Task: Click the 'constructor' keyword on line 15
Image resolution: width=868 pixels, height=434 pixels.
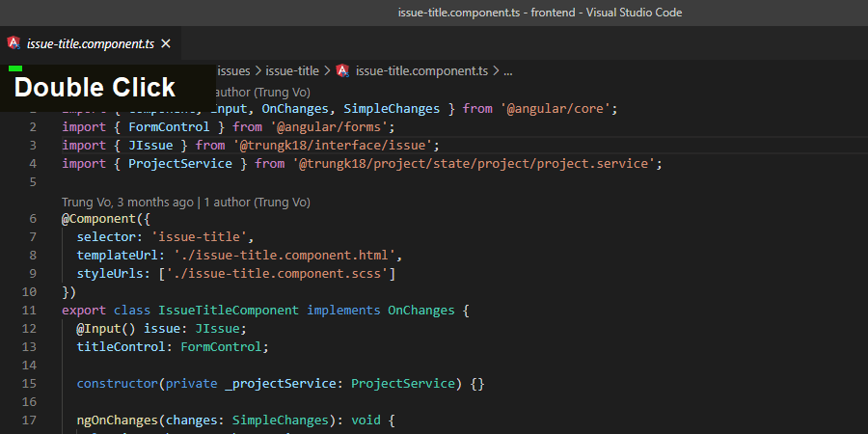Action: pyautogui.click(x=118, y=383)
